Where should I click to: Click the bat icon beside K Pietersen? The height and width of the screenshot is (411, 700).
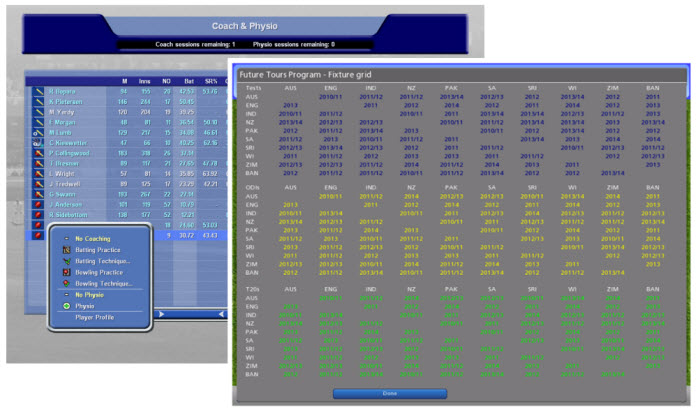click(36, 101)
